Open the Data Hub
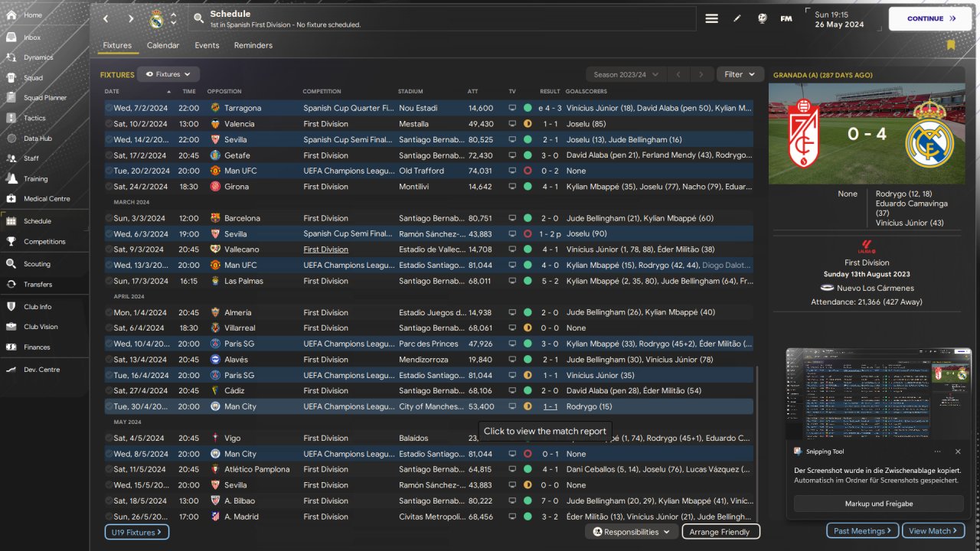Image resolution: width=980 pixels, height=551 pixels. 44,139
